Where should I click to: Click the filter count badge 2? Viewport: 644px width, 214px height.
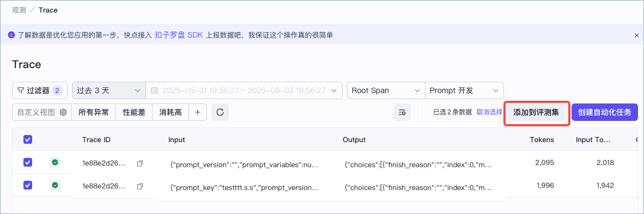(58, 90)
